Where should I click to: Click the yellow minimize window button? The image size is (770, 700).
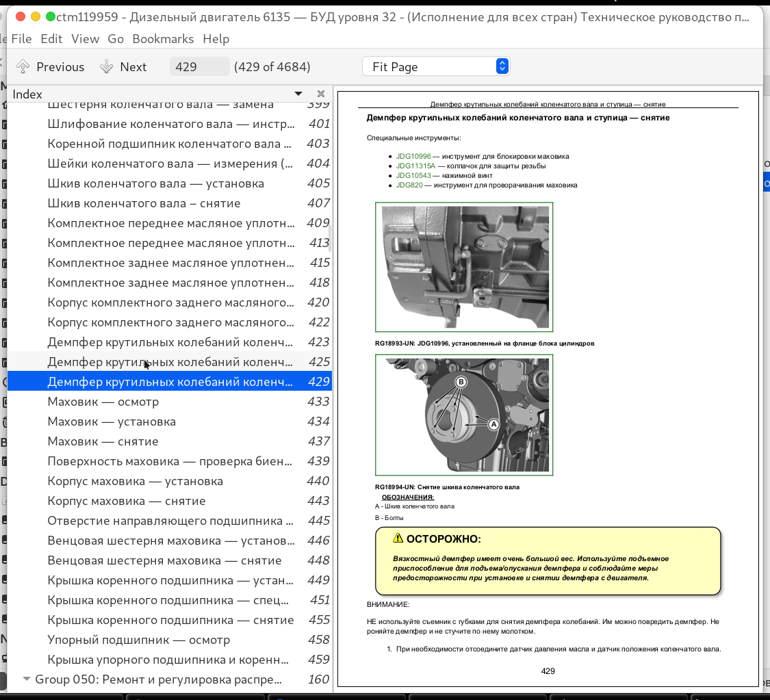pyautogui.click(x=35, y=16)
